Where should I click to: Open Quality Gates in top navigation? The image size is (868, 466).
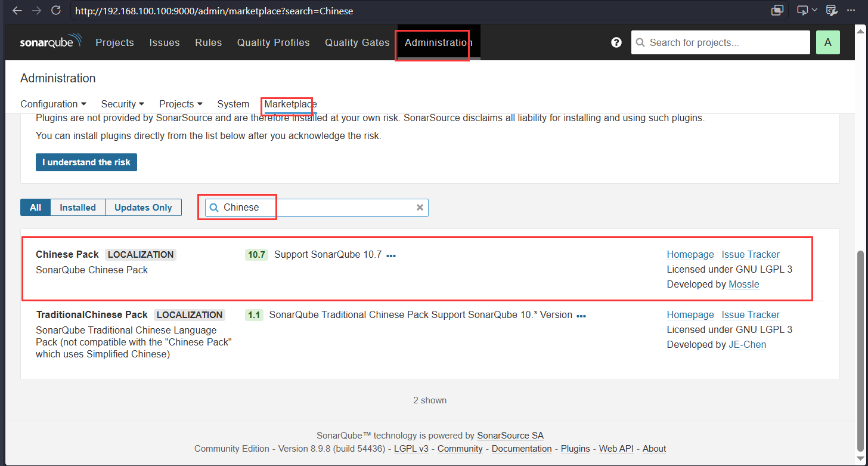(357, 42)
